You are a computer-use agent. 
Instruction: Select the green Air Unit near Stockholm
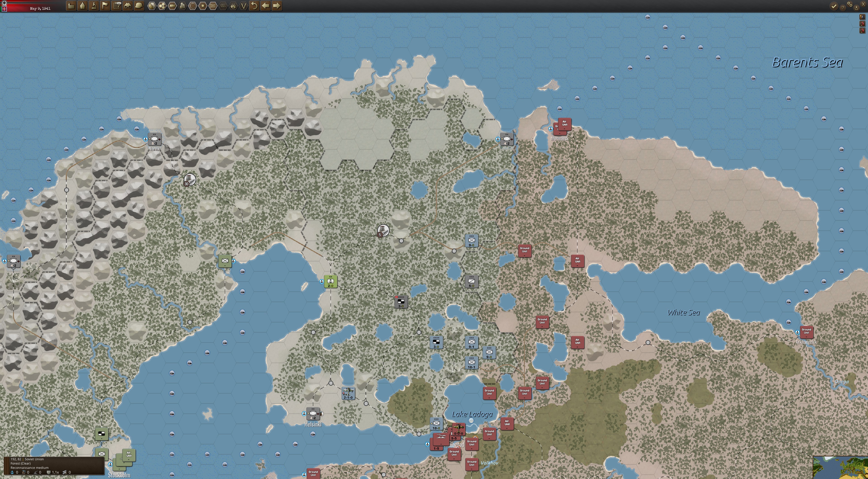point(129,455)
